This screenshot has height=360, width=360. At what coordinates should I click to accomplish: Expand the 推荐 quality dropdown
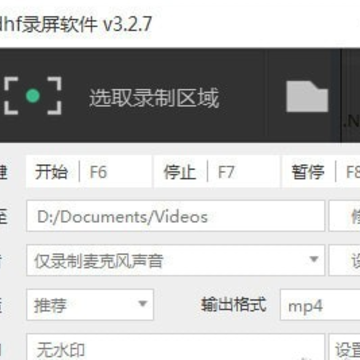90,305
